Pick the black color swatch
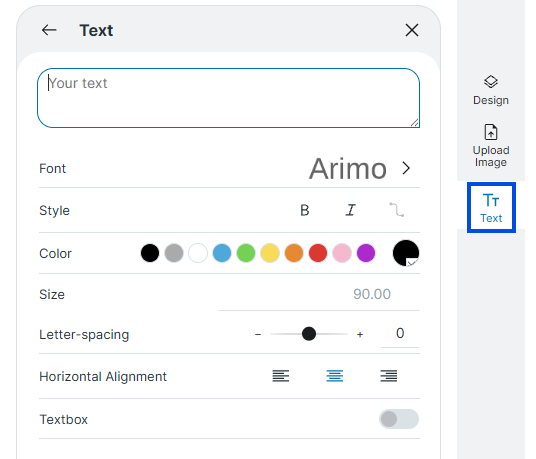536x459 pixels. 150,253
